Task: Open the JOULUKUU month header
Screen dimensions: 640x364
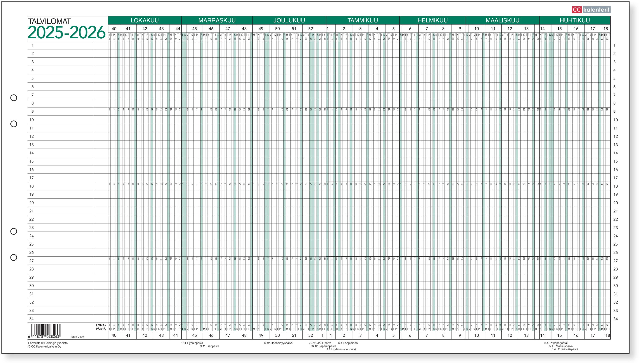Action: (x=289, y=20)
